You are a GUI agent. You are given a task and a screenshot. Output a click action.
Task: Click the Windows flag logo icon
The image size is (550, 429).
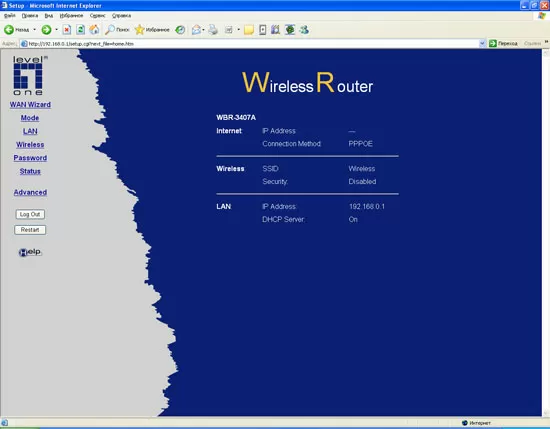pos(542,15)
